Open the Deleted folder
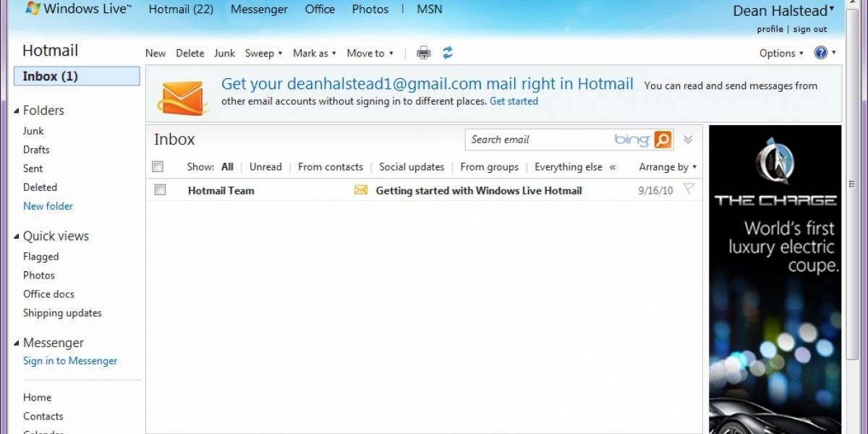The height and width of the screenshot is (434, 868). coord(40,187)
